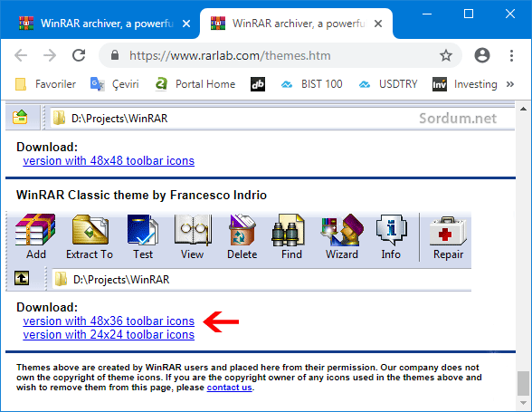
Task: Open the BIST 100 bookmark
Action: pos(312,84)
